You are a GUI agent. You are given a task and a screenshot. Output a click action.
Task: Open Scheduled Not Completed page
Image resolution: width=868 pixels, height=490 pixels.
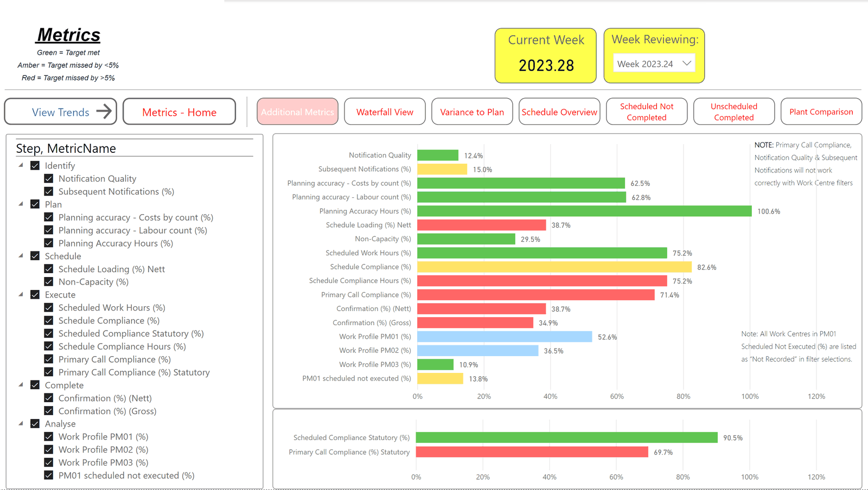click(x=647, y=112)
